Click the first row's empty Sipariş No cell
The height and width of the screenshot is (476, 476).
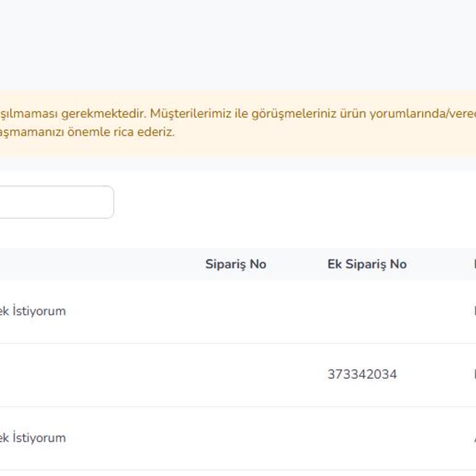236,311
